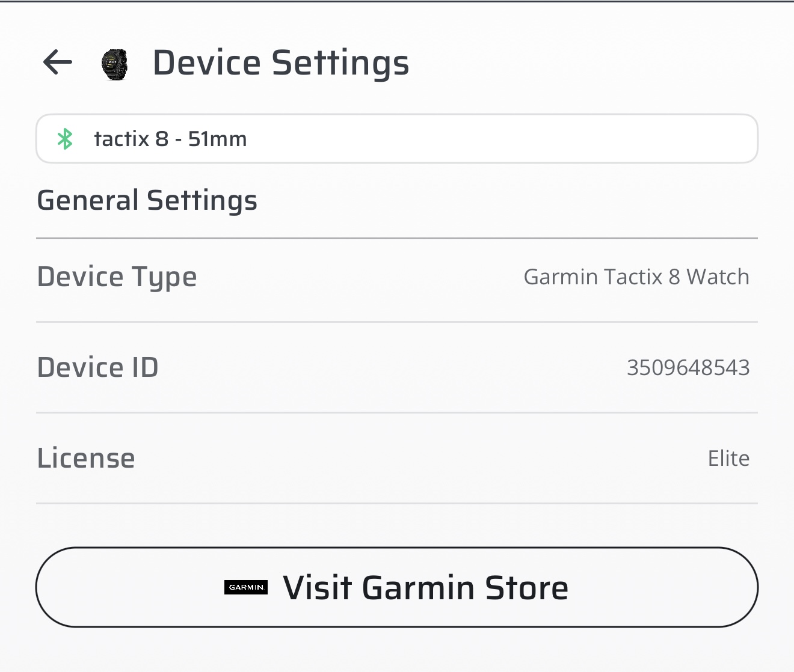Viewport: 794px width, 672px height.
Task: Click the 51mm text in device name
Action: point(217,139)
